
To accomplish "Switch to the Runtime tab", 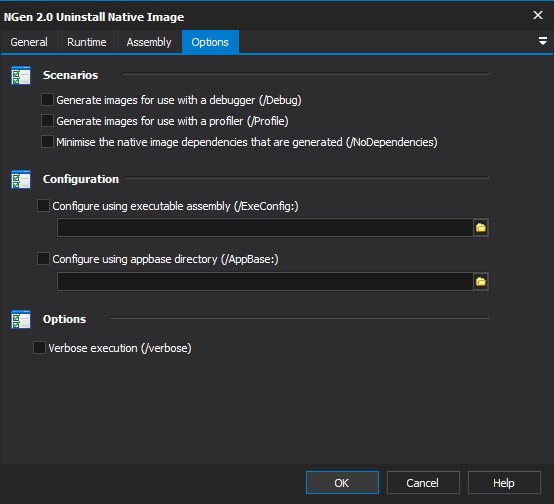I will click(x=87, y=42).
